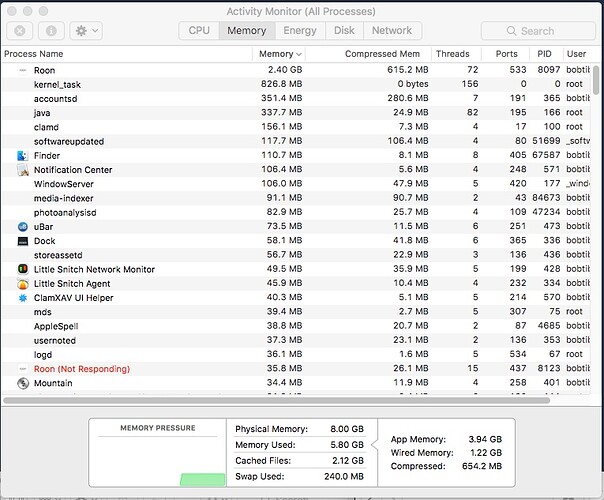Screen dimensions: 604x500
Task: Click the Physical Memory 8.00 GB value
Action: pyautogui.click(x=347, y=429)
